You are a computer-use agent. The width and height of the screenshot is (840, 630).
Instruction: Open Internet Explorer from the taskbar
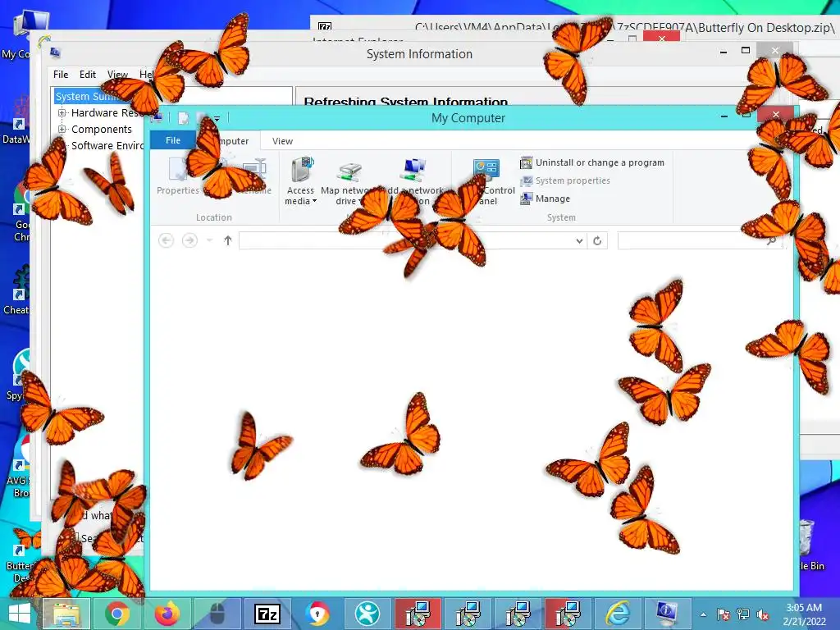(618, 614)
